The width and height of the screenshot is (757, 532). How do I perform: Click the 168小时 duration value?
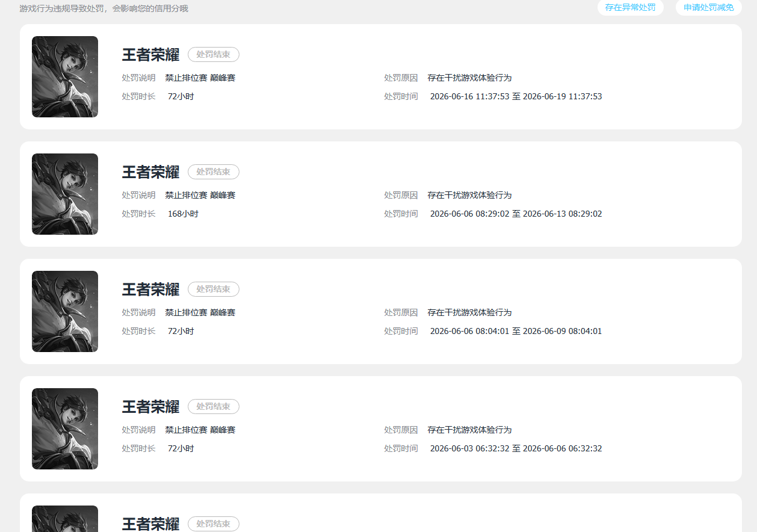[x=183, y=214]
